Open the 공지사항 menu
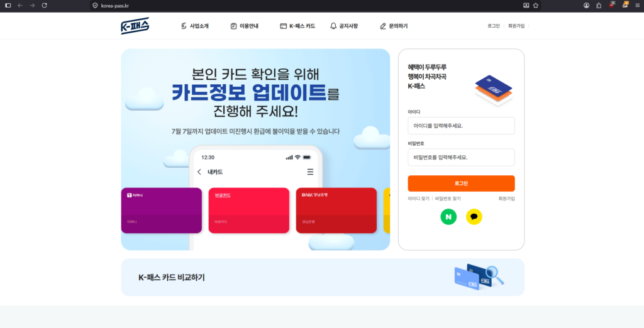 pos(344,26)
